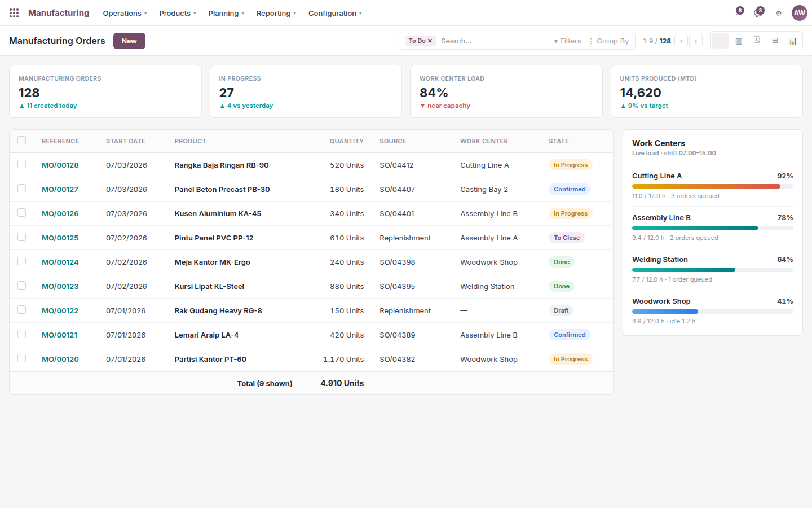Screen dimensions: 812x508
Task: Open chat messages icon with badge 3
Action: 758,12
